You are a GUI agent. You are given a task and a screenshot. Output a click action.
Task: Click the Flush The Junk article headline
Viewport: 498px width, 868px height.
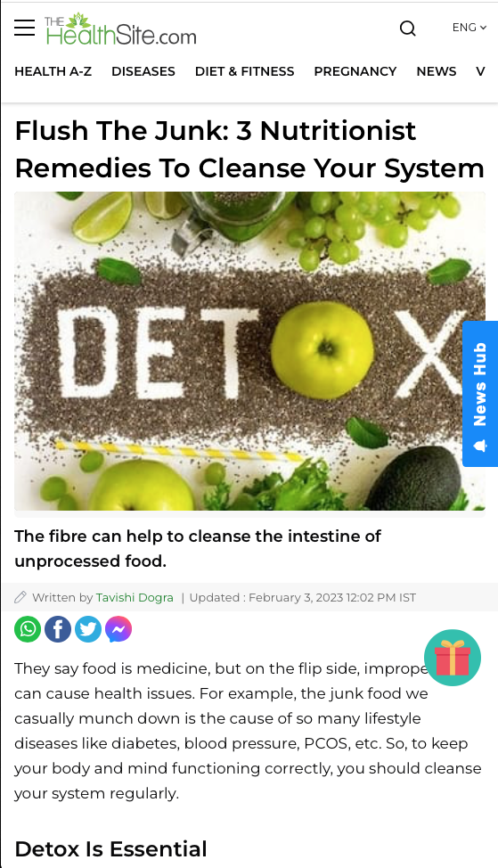249,150
